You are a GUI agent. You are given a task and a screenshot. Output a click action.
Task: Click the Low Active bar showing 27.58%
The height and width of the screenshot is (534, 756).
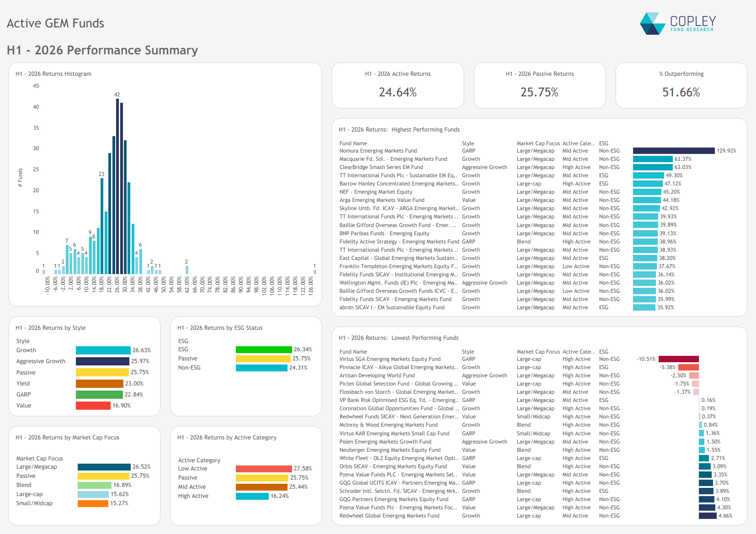click(x=264, y=469)
